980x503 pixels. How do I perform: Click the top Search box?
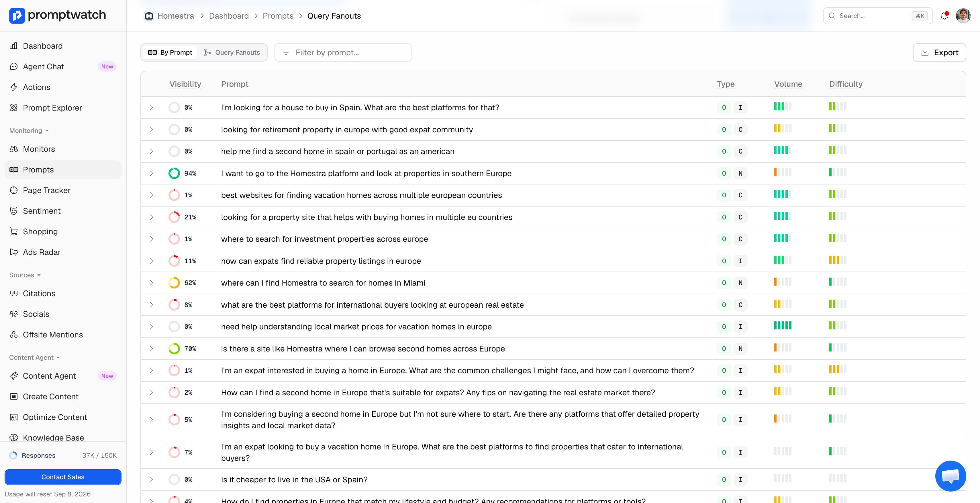point(878,15)
